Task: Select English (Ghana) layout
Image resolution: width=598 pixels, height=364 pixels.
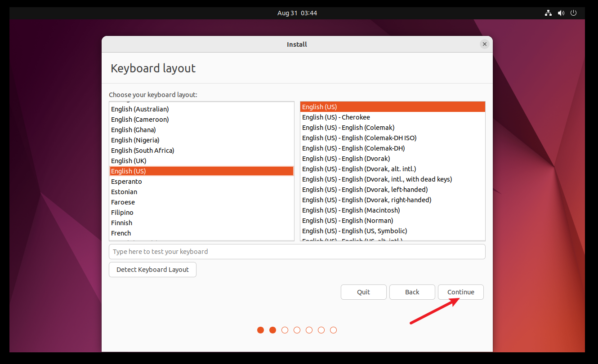Action: (x=201, y=130)
